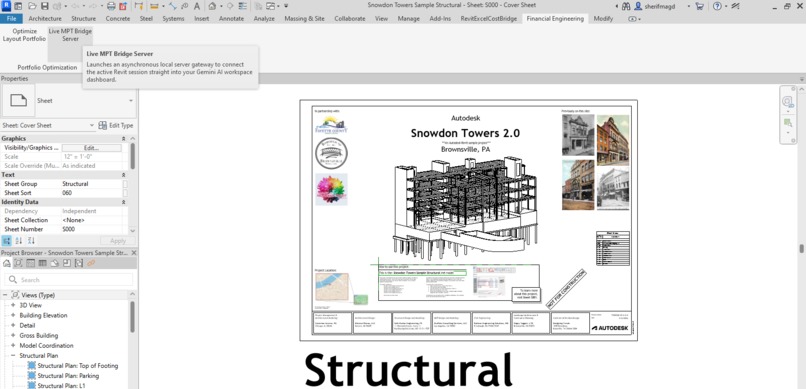
Task: Click the Optimize Layout Portfolio tool
Action: click(x=24, y=35)
